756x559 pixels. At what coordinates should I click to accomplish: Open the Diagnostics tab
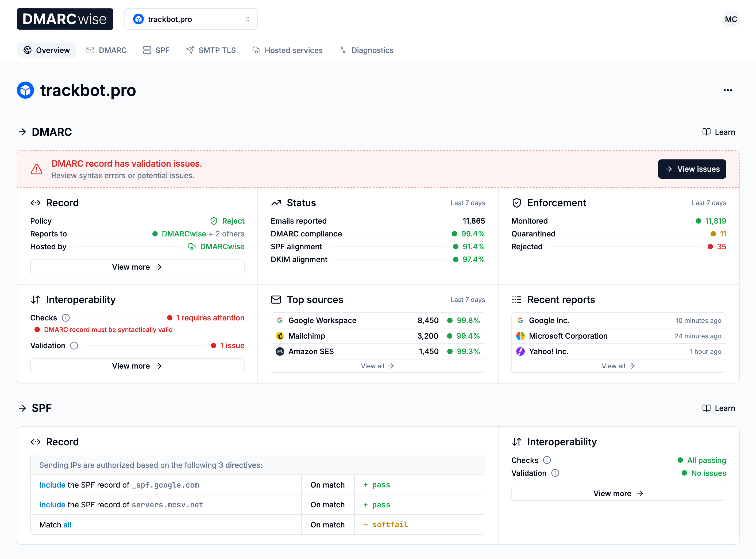coord(366,50)
